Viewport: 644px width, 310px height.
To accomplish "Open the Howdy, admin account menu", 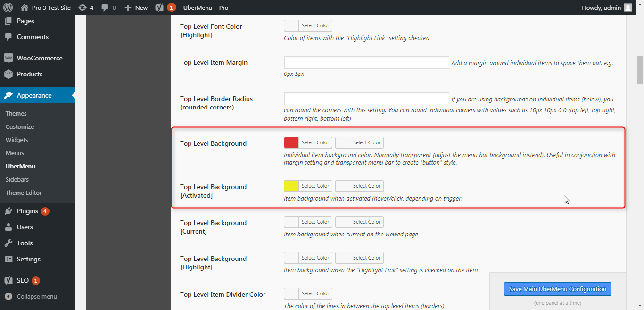I will pyautogui.click(x=607, y=8).
